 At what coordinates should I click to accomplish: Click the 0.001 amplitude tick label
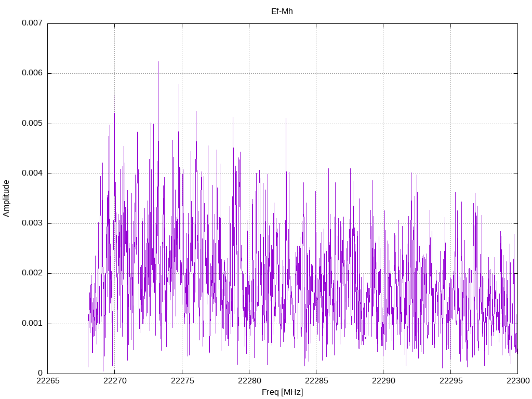point(32,324)
